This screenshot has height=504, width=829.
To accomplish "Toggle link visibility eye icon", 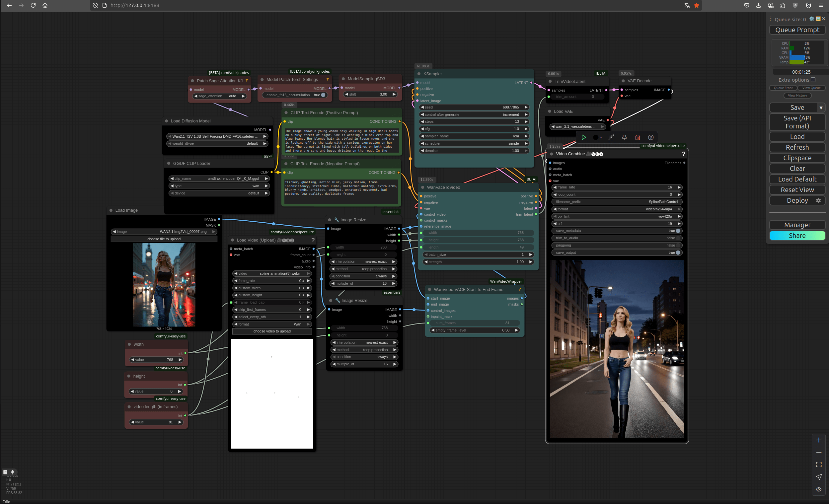I will click(819, 489).
